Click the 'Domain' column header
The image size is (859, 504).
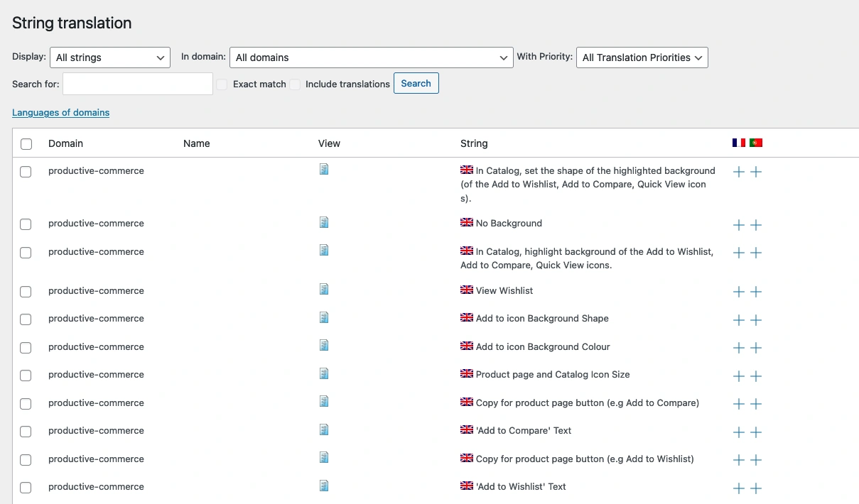coord(66,143)
